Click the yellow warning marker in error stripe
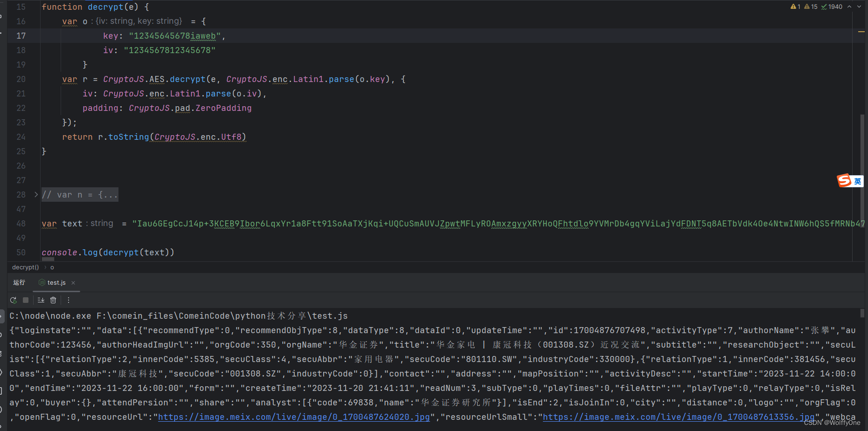The height and width of the screenshot is (431, 868). pos(861,32)
